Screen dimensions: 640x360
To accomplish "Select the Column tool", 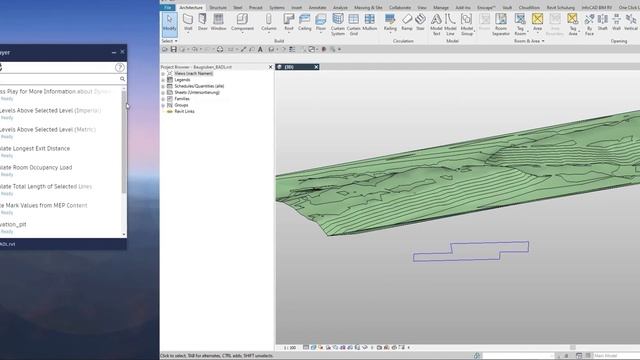I will [269, 22].
